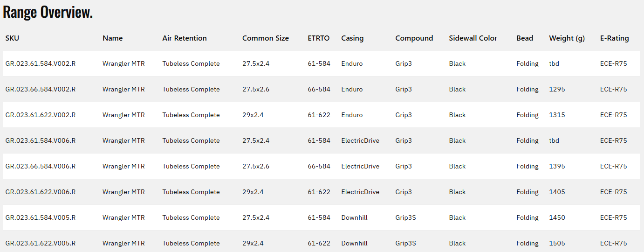The width and height of the screenshot is (644, 252).
Task: Click the Casing column header
Action: click(x=352, y=38)
